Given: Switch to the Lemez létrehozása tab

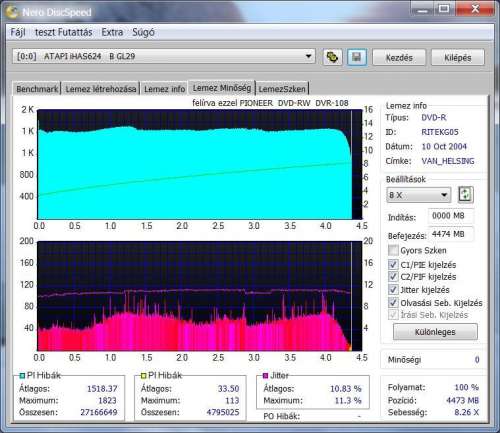Looking at the screenshot, I should pos(101,89).
